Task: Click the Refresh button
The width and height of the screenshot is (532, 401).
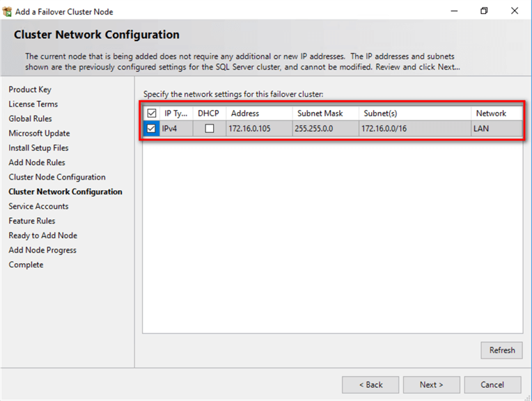Action: click(x=501, y=350)
